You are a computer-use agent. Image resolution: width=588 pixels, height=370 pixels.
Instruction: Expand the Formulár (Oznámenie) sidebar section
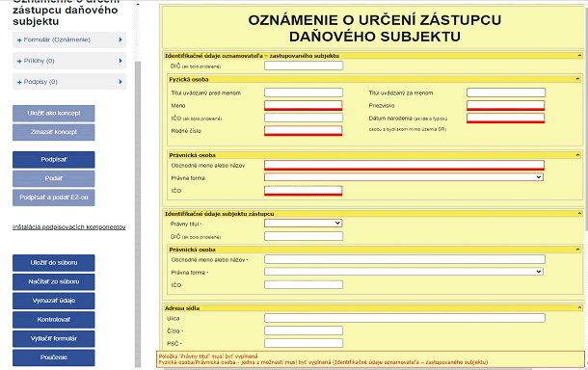click(69, 40)
